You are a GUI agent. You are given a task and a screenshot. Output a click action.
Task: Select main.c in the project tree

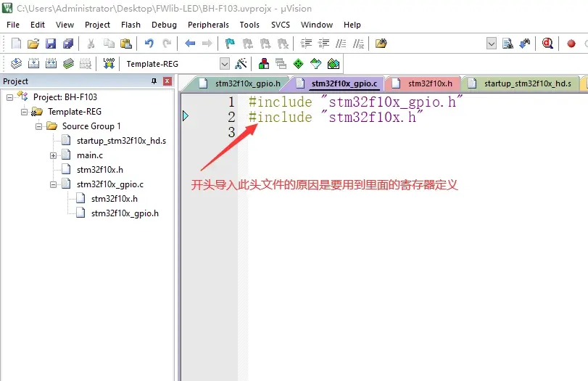90,155
